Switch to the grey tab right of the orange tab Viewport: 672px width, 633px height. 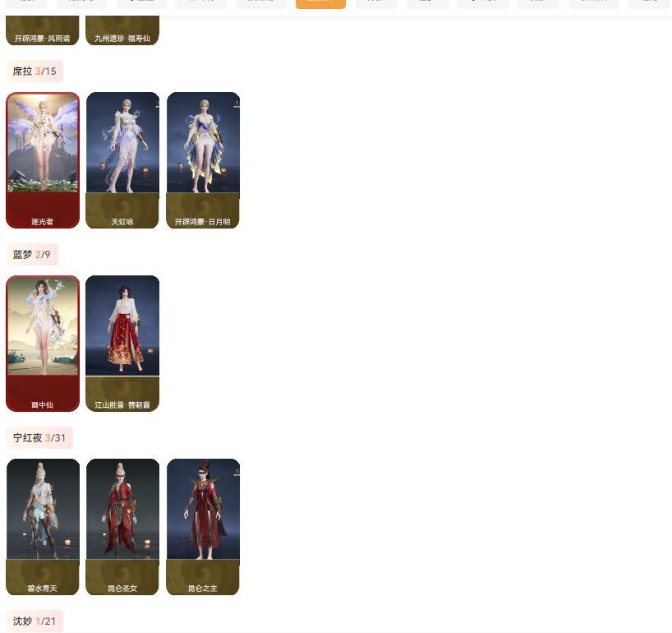[x=376, y=3]
